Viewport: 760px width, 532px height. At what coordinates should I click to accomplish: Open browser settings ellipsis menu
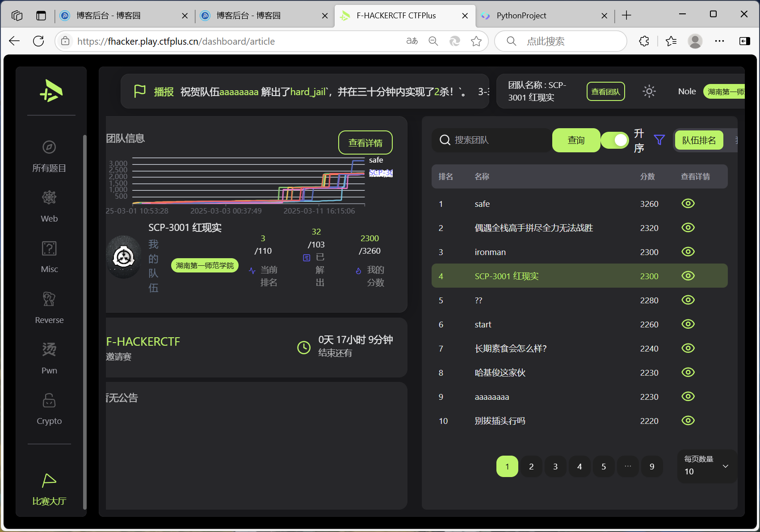click(719, 41)
